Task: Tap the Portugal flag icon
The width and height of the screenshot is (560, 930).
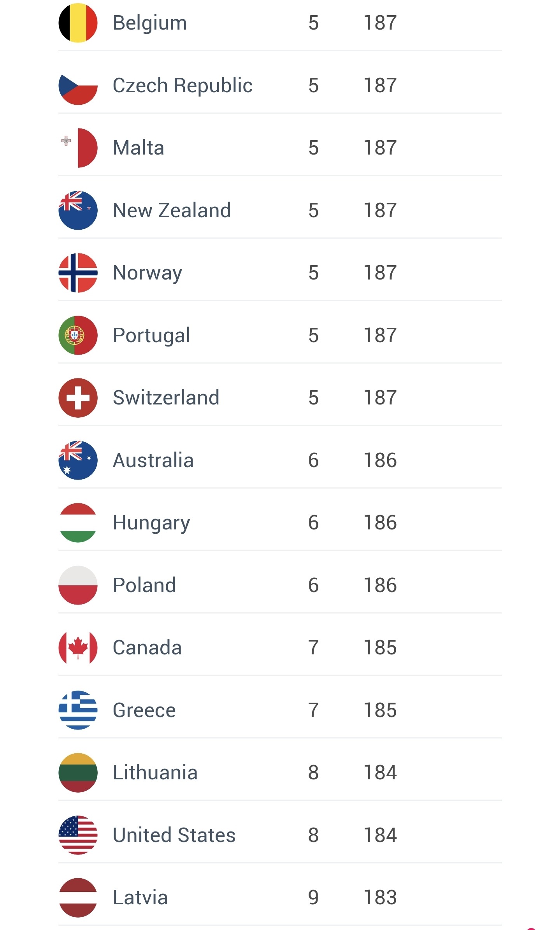Action: point(78,335)
